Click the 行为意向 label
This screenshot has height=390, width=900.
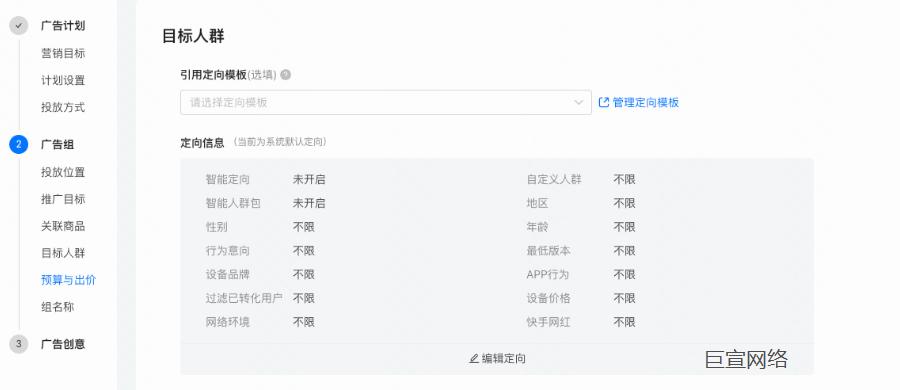point(228,251)
